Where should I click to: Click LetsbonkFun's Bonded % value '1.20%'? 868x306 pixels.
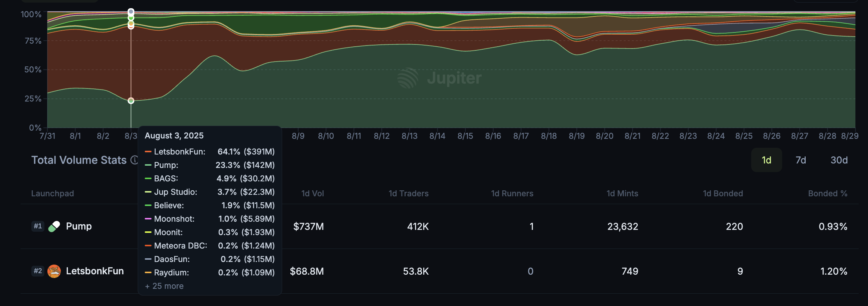834,271
